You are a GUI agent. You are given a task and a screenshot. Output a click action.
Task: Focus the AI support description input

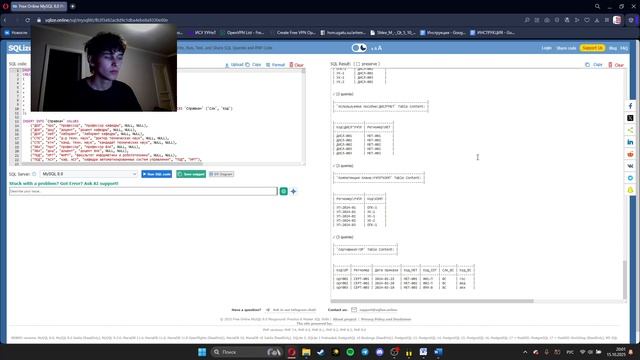(x=143, y=191)
